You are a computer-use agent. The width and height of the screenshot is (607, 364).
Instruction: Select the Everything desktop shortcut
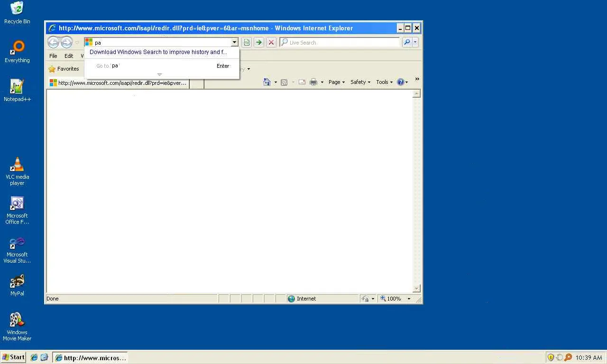[x=17, y=52]
